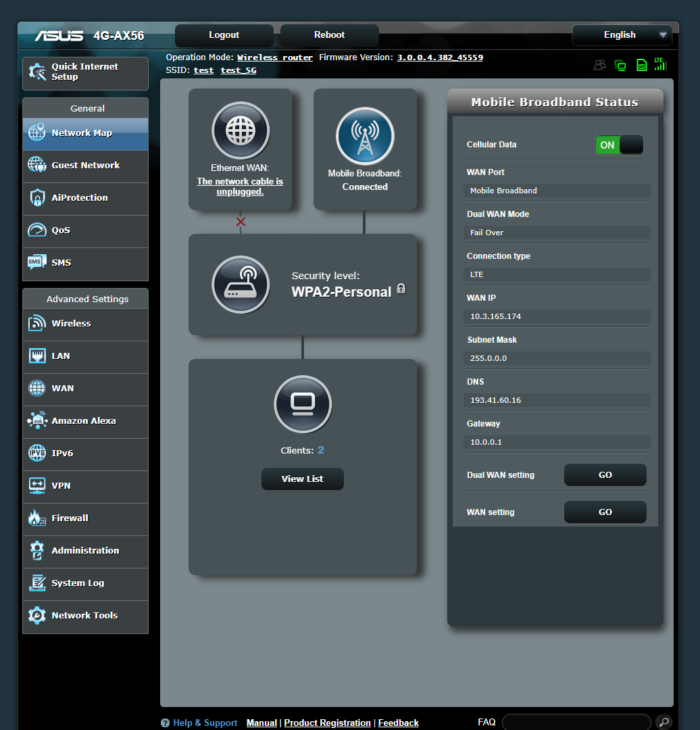700x730 pixels.
Task: Click the Clients computer icon
Action: click(x=303, y=404)
